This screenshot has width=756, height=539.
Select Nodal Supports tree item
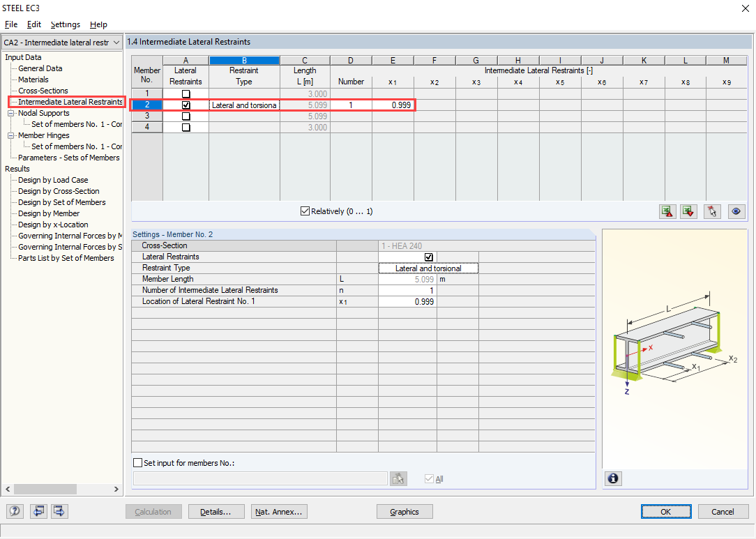pos(44,113)
